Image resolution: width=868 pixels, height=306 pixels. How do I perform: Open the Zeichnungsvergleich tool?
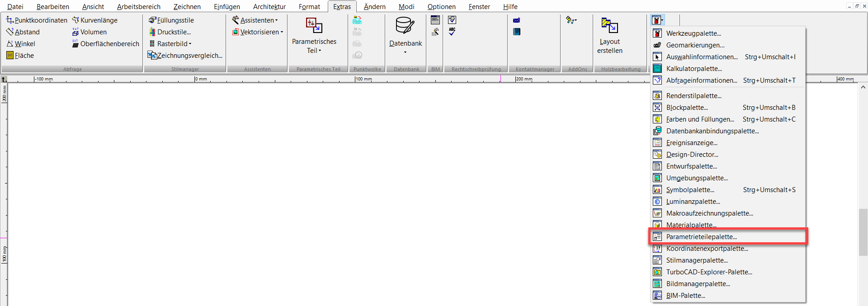pyautogui.click(x=185, y=56)
